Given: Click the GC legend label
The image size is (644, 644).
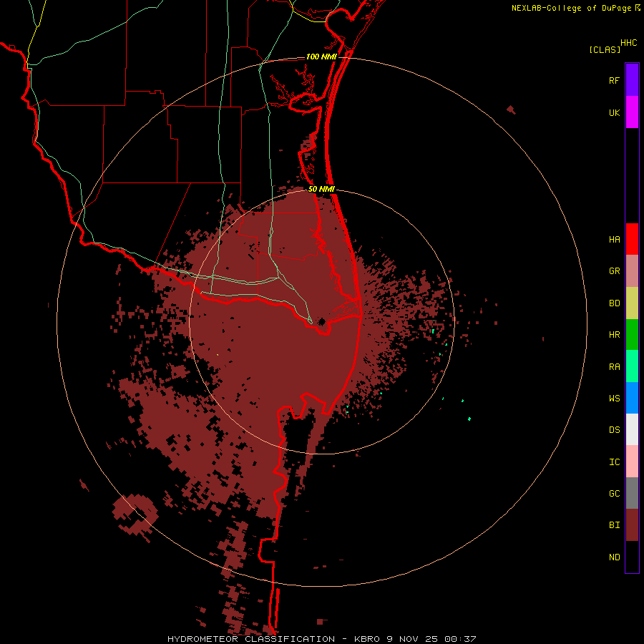Looking at the screenshot, I should coord(614,494).
